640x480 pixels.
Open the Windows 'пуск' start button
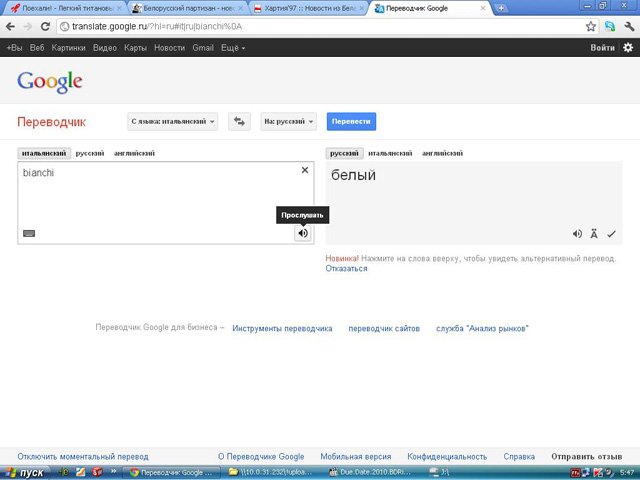pos(24,473)
